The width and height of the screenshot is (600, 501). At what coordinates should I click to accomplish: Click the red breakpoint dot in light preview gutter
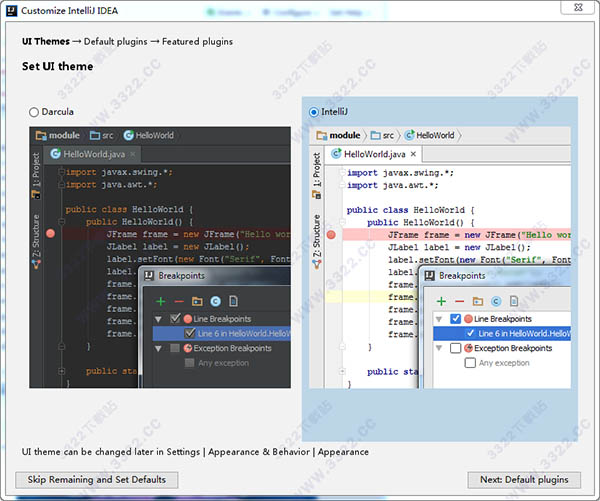[x=332, y=233]
